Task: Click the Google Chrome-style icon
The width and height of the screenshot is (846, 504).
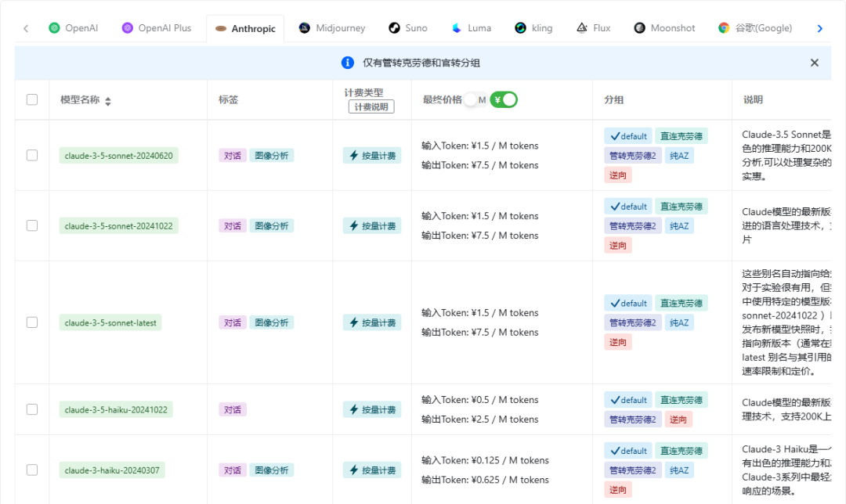Action: 724,28
